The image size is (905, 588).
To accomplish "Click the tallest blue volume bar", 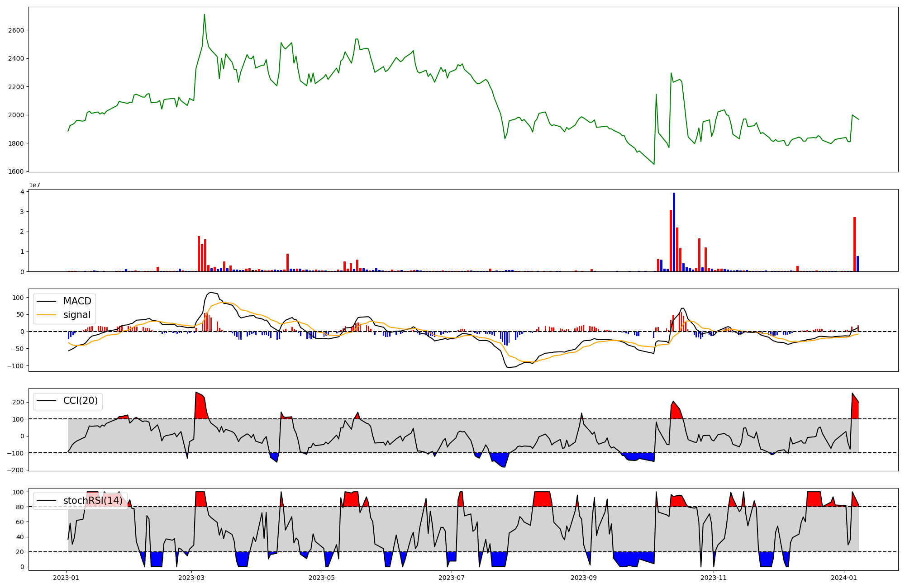I will tap(674, 232).
